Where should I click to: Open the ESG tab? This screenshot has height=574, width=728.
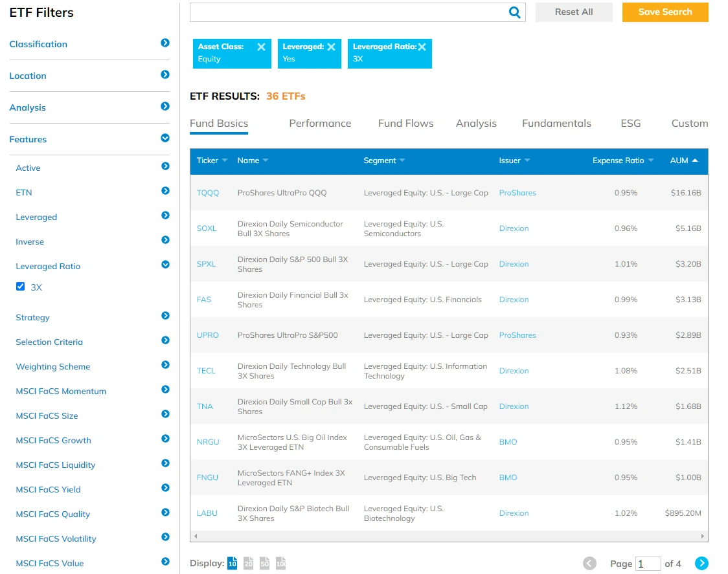click(x=630, y=124)
